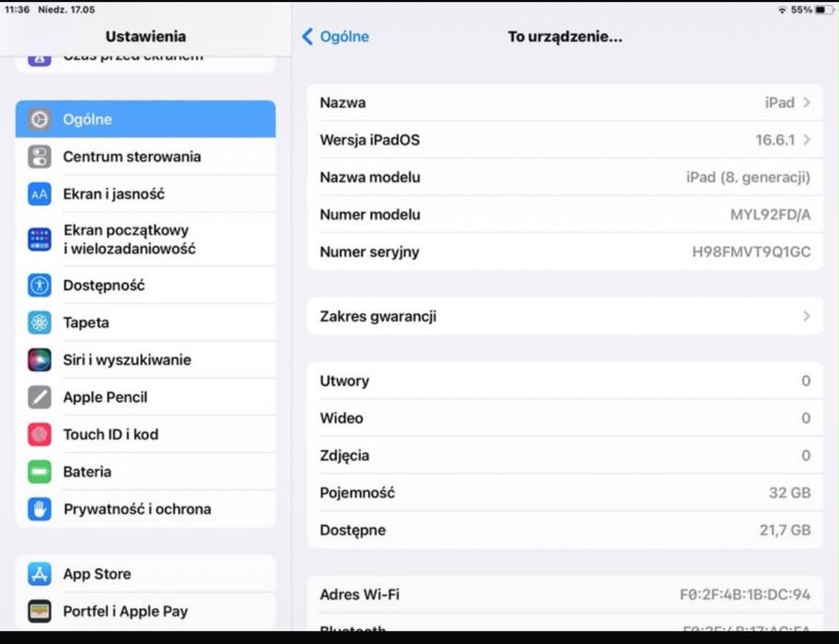The height and width of the screenshot is (644, 839).
Task: Open Bateria settings
Action: pyautogui.click(x=146, y=472)
